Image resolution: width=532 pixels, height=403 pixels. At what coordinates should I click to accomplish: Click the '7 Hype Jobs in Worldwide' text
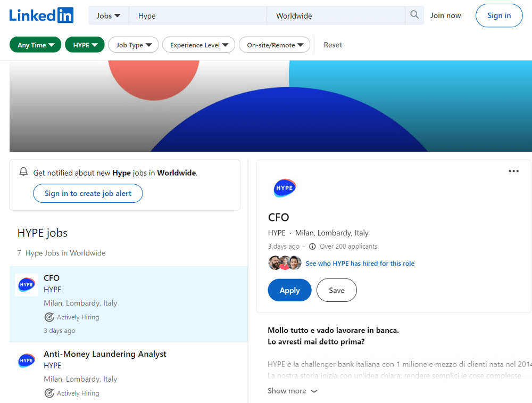click(61, 253)
